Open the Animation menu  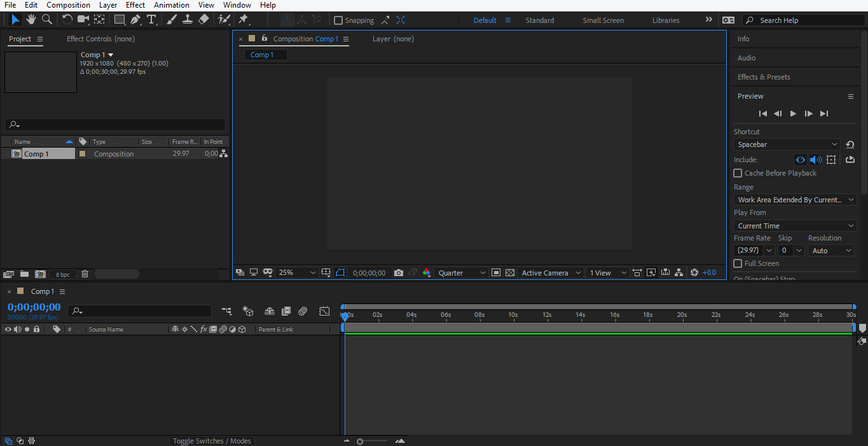click(x=172, y=5)
